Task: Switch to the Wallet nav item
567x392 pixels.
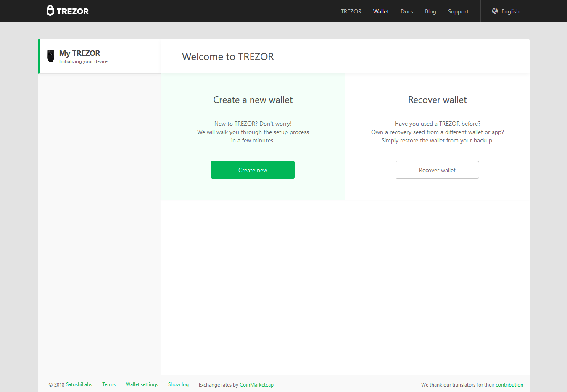Action: (x=381, y=11)
